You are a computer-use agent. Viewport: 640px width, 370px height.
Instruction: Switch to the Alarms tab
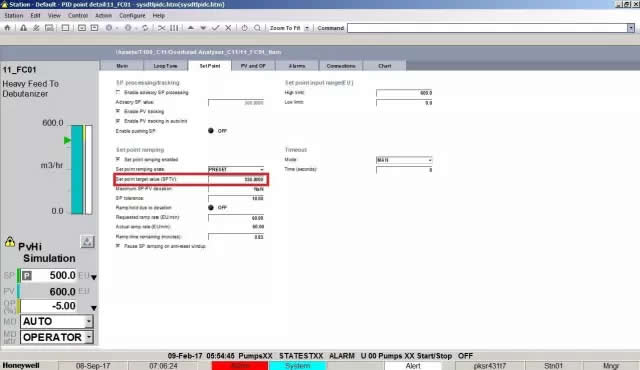(x=297, y=66)
